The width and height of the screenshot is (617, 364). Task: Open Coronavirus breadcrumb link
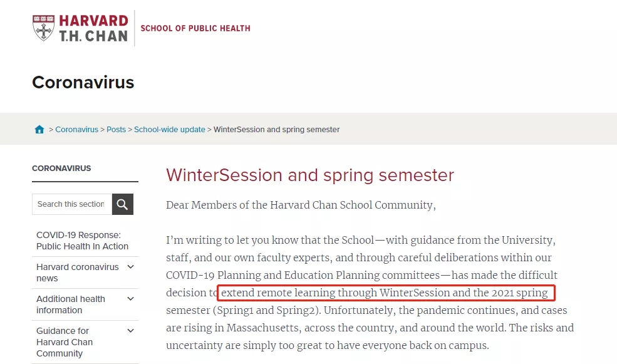[x=76, y=130]
